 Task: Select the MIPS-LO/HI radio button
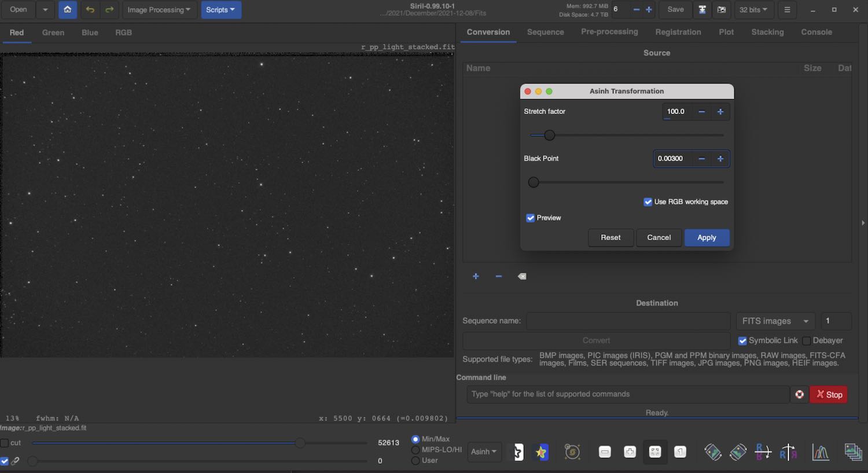(x=415, y=450)
